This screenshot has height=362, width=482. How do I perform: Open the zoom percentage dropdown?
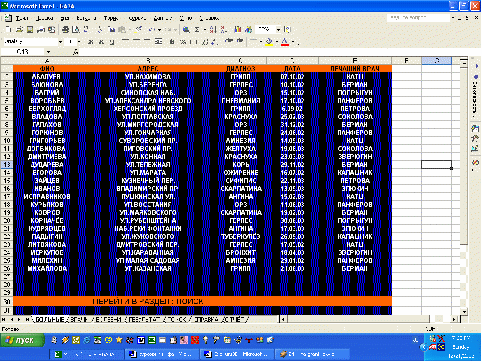278,30
